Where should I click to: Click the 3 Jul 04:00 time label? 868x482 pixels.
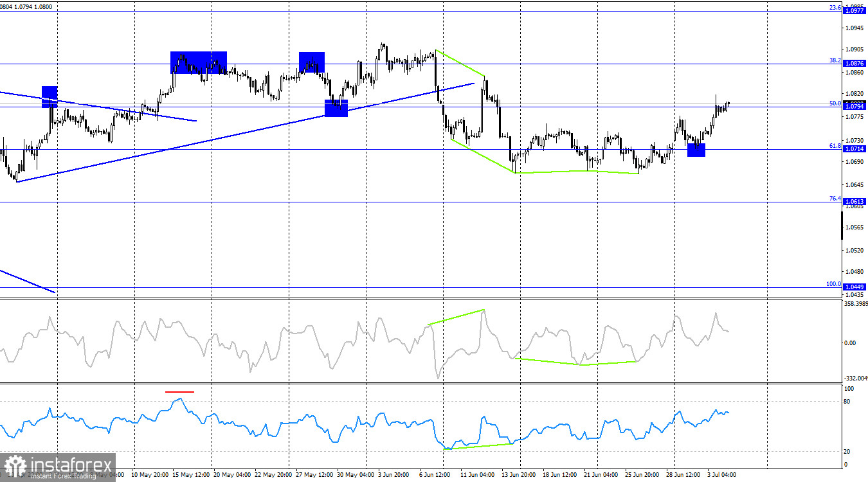723,475
